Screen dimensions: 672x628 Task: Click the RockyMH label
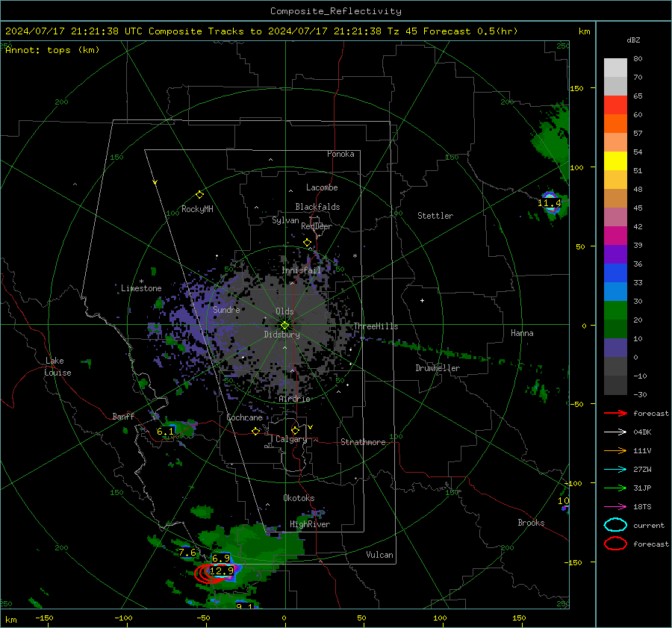197,209
